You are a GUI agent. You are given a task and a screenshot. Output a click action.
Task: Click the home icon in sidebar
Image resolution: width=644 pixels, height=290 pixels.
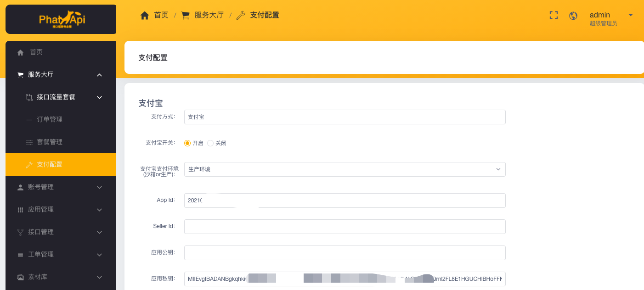(x=20, y=53)
